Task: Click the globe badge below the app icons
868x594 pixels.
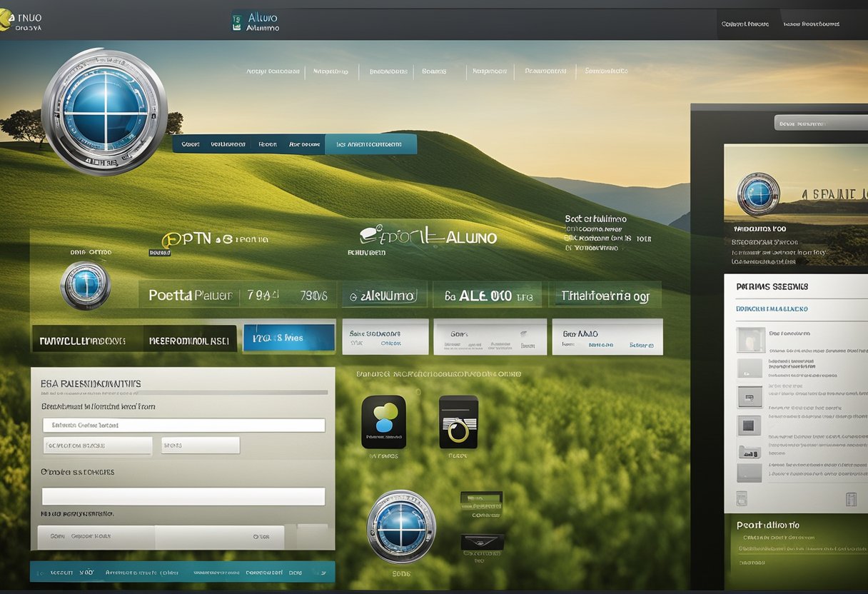Action: (400, 525)
